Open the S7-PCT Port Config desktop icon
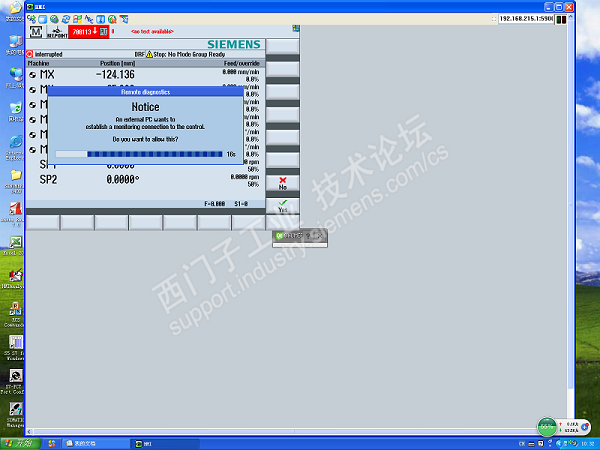 point(14,382)
